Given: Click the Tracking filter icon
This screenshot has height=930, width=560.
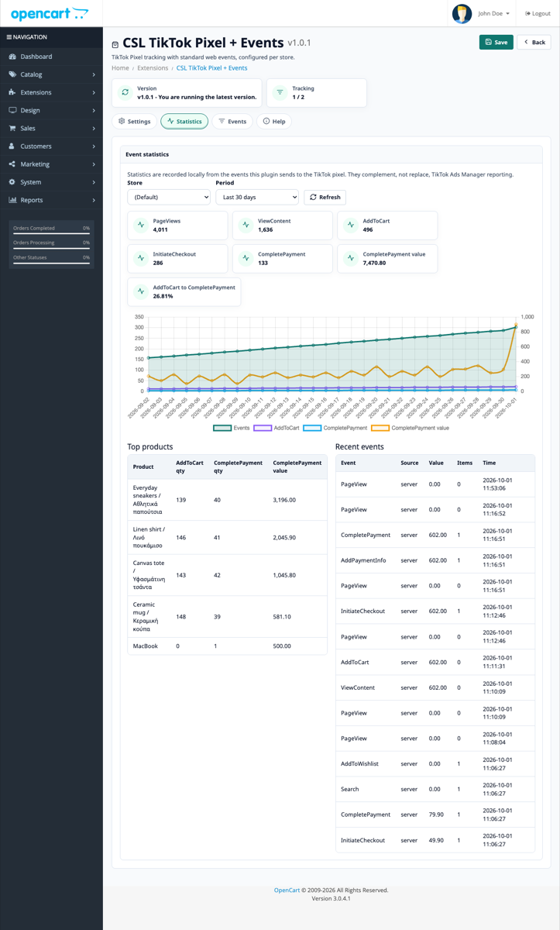Looking at the screenshot, I should 280,93.
